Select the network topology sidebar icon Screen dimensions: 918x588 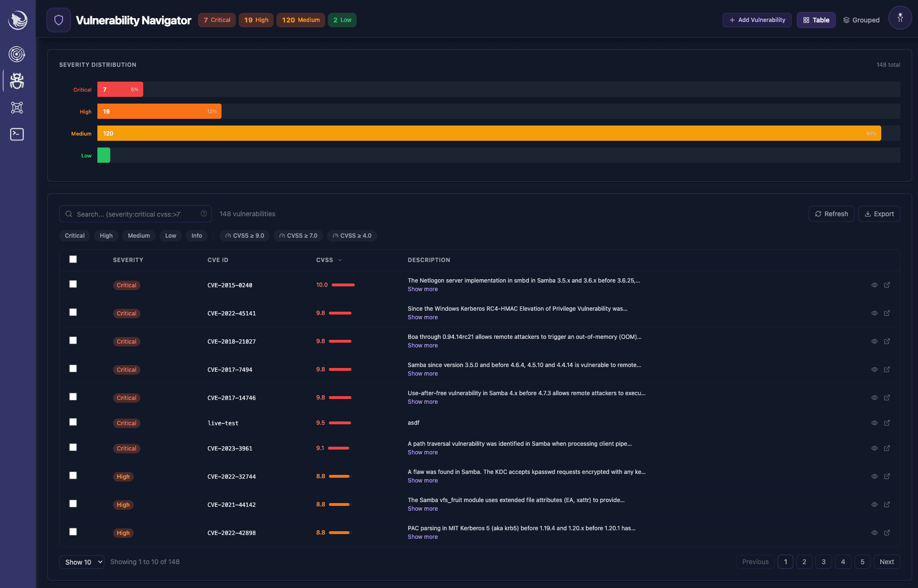(17, 107)
